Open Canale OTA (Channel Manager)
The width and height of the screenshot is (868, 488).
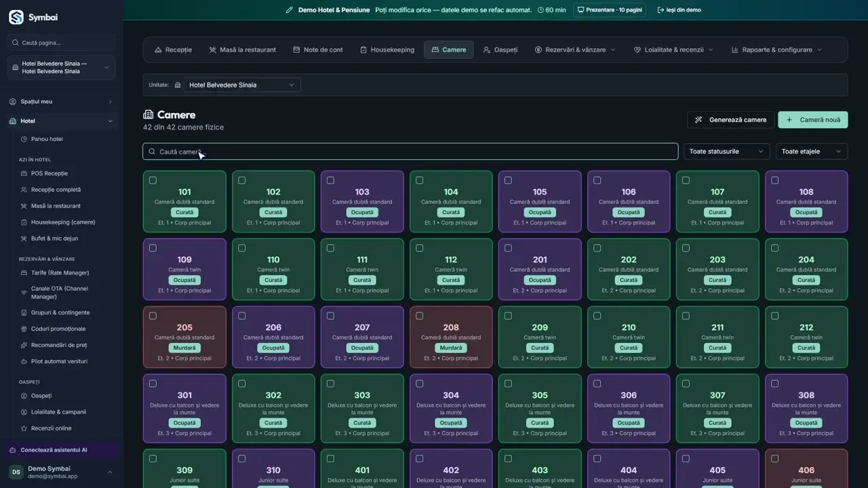pos(60,293)
